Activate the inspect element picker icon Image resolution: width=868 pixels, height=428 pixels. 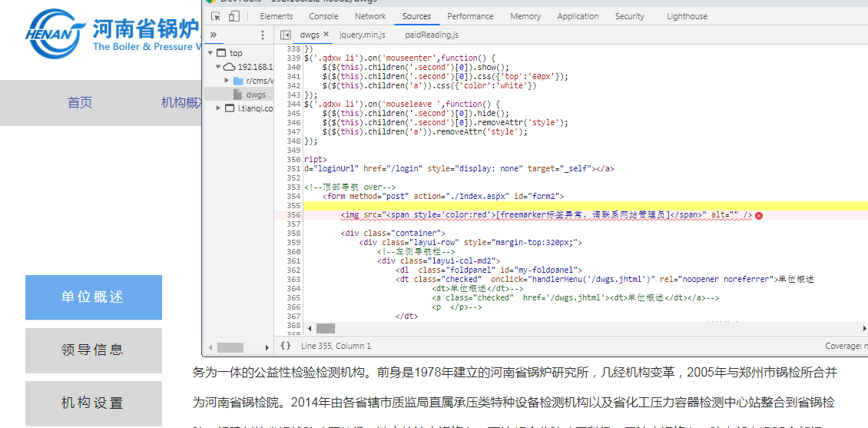coord(217,16)
